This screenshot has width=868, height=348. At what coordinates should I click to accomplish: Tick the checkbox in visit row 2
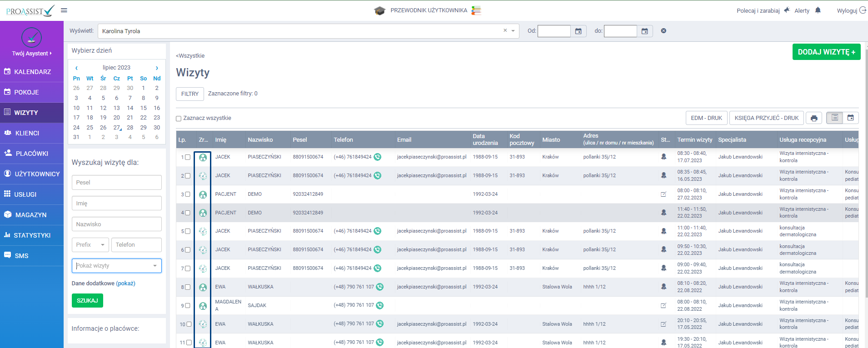[187, 176]
